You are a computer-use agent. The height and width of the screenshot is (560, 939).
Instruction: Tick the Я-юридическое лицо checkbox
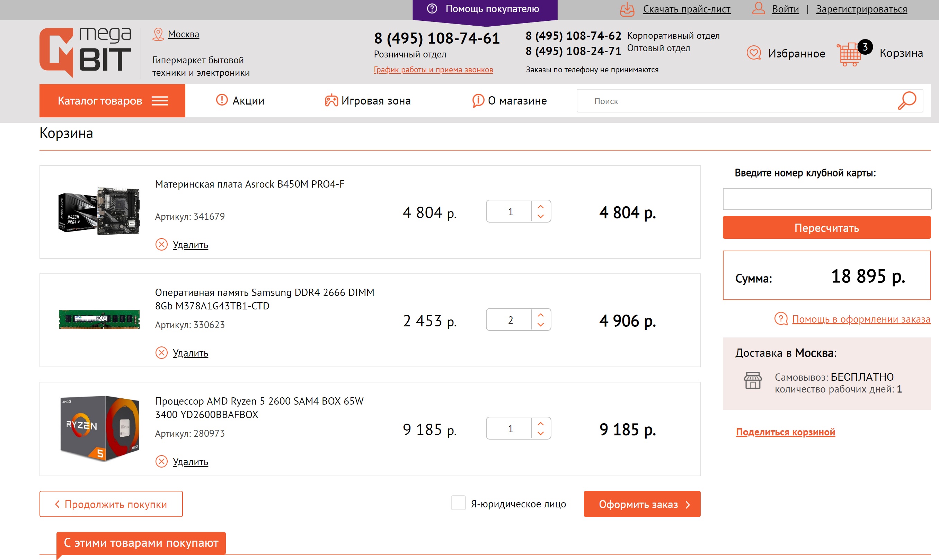pyautogui.click(x=458, y=503)
